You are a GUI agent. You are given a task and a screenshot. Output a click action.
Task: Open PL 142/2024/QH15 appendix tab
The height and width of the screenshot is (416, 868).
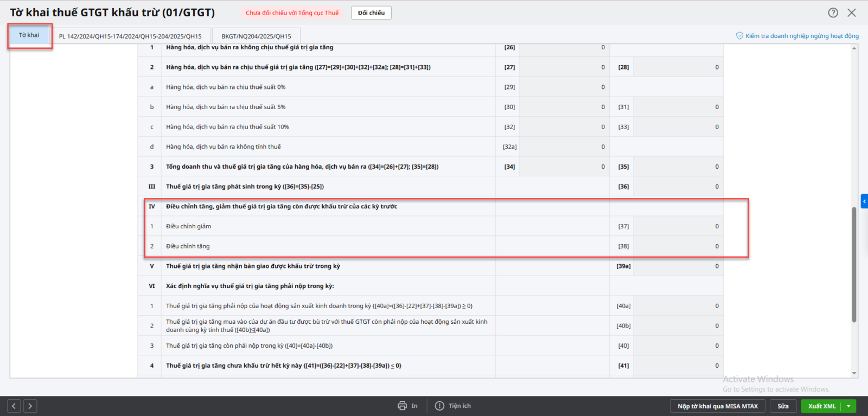(130, 36)
